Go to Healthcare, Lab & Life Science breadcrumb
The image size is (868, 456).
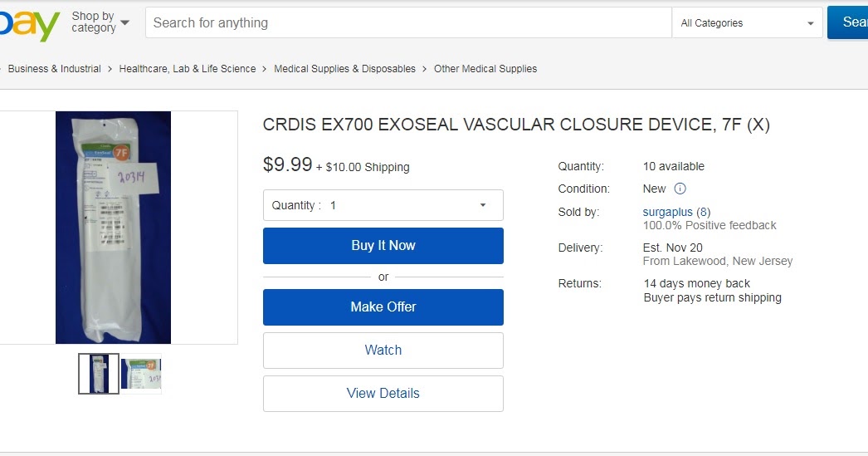(x=188, y=69)
